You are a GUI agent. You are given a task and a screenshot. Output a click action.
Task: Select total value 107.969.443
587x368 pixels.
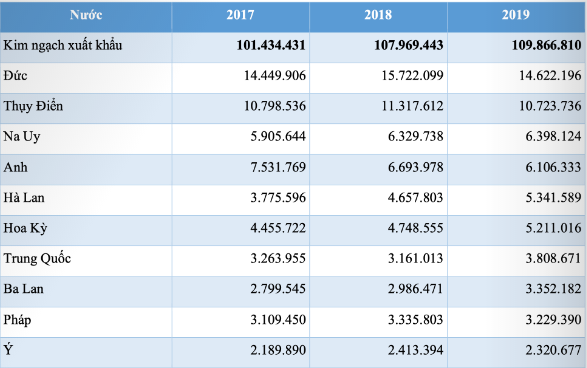(409, 45)
